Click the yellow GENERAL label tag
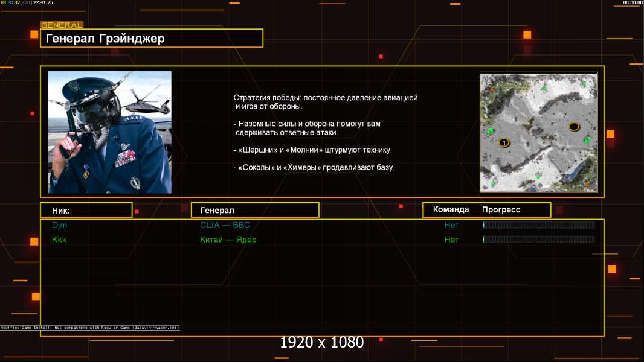This screenshot has height=362, width=644. (62, 25)
